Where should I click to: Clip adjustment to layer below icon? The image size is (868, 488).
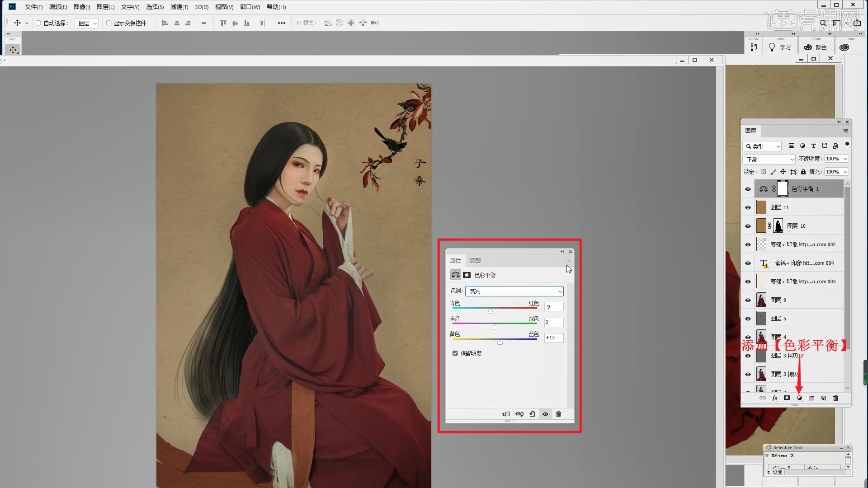pos(506,414)
